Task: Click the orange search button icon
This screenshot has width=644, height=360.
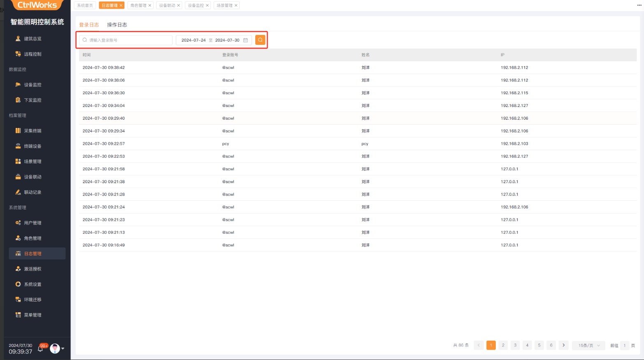Action: point(260,40)
